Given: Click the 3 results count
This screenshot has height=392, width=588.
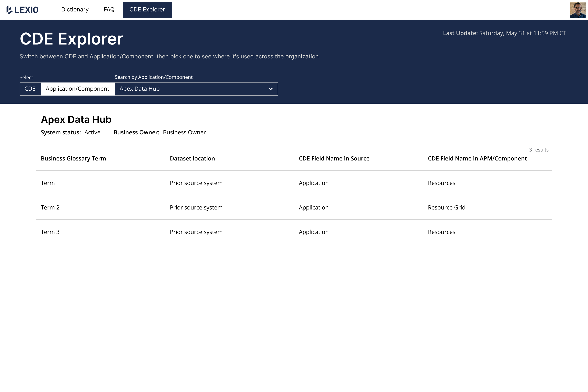Looking at the screenshot, I should [539, 150].
